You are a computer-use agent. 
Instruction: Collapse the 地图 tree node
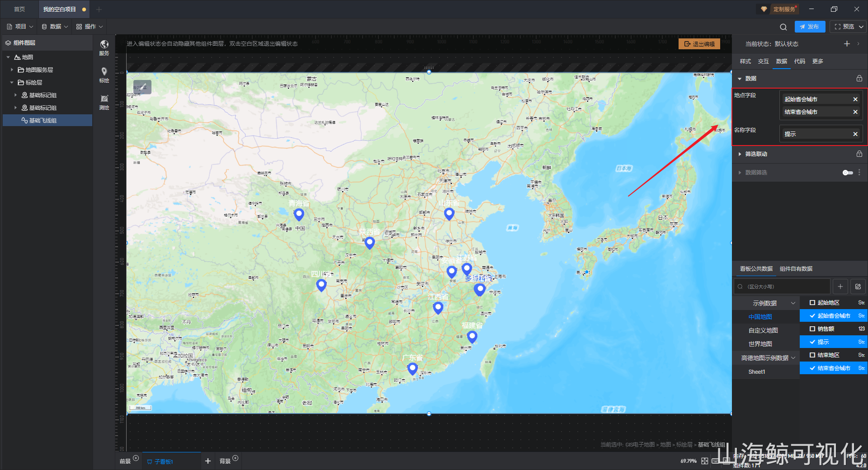pyautogui.click(x=8, y=57)
